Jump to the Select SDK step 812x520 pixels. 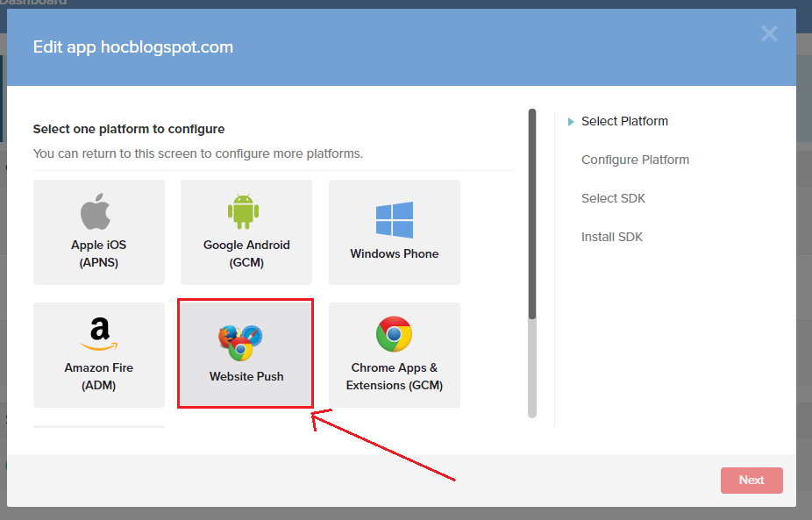click(x=613, y=198)
